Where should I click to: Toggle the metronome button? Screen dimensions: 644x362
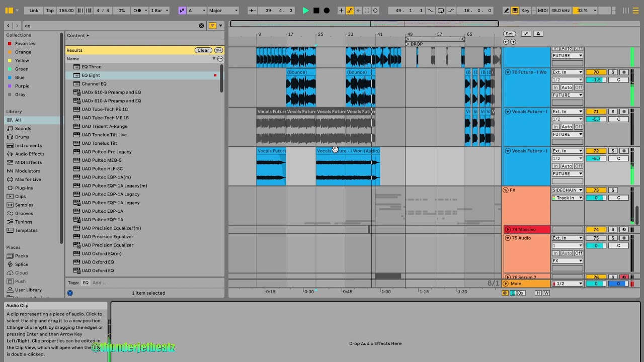137,10
